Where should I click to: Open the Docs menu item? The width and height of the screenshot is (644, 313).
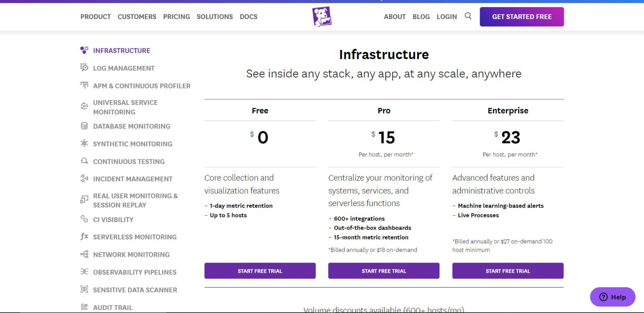[249, 17]
